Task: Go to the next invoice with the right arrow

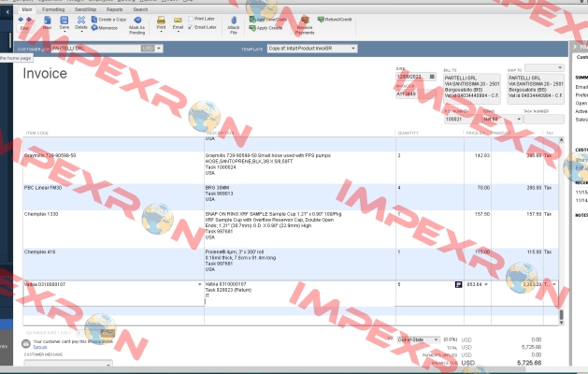Action: (29, 19)
